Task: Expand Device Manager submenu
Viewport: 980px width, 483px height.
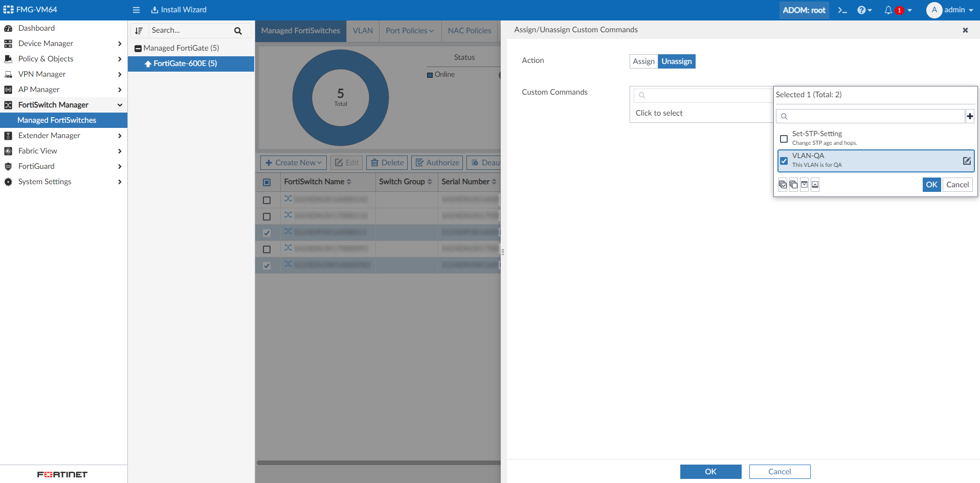Action: [120, 43]
